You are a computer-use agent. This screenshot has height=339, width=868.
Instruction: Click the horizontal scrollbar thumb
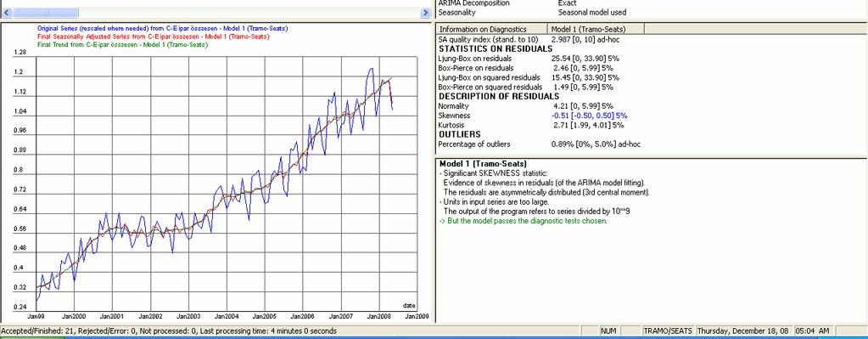[x=45, y=13]
